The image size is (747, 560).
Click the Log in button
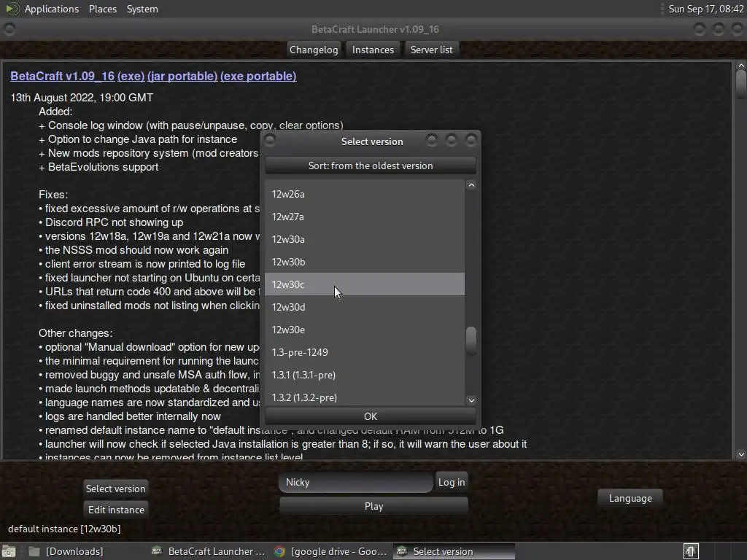click(451, 483)
